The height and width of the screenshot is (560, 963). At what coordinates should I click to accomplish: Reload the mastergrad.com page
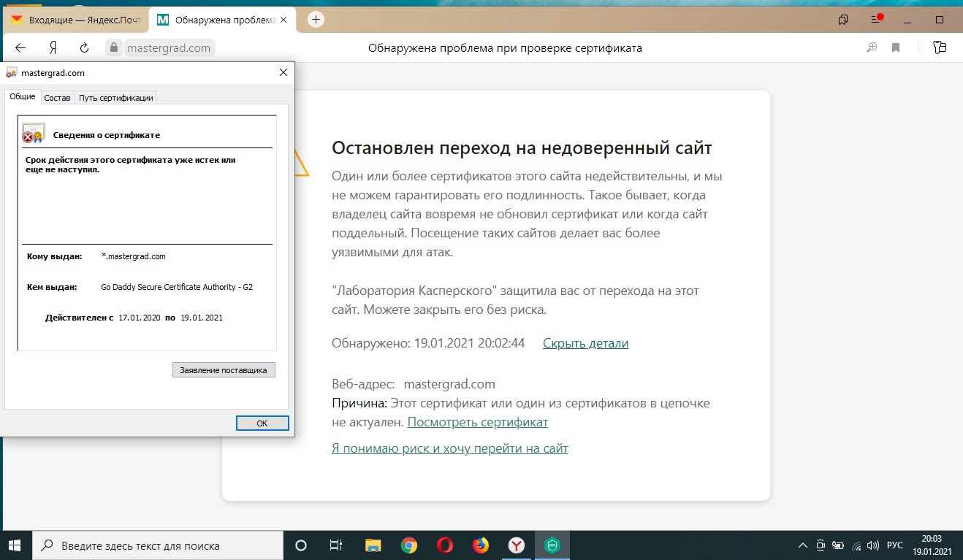[84, 48]
